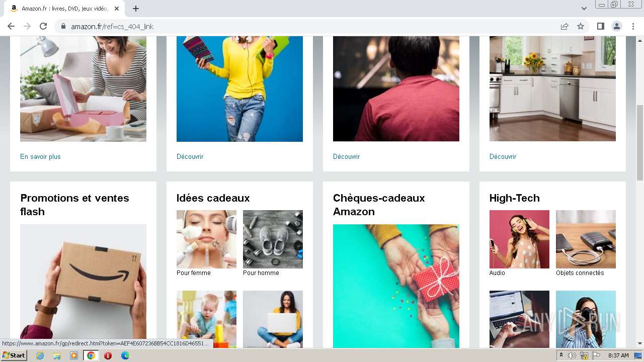Bookmark this page with the star icon

[x=581, y=26]
